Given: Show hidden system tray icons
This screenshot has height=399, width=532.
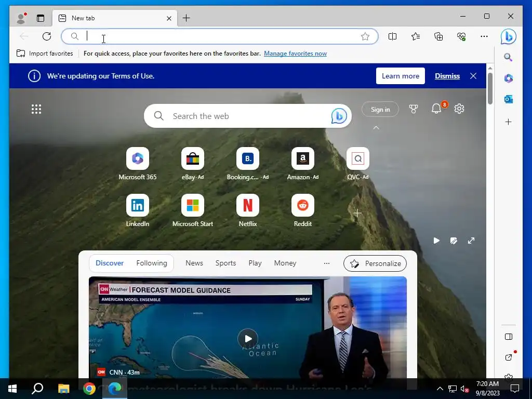Looking at the screenshot, I should point(440,389).
